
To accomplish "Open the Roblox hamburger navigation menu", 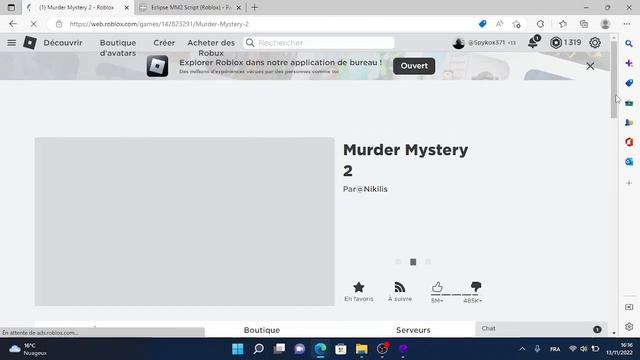I will [x=11, y=42].
